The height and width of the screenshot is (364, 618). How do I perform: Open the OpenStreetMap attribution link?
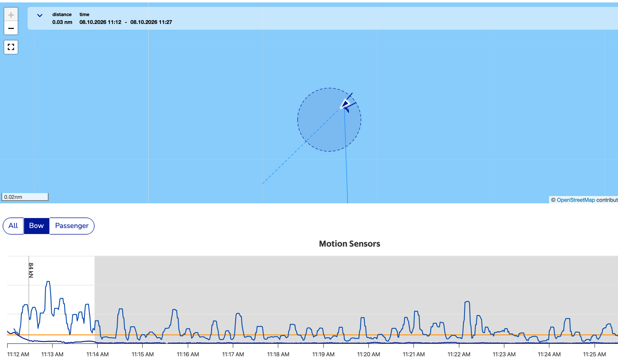pos(576,200)
